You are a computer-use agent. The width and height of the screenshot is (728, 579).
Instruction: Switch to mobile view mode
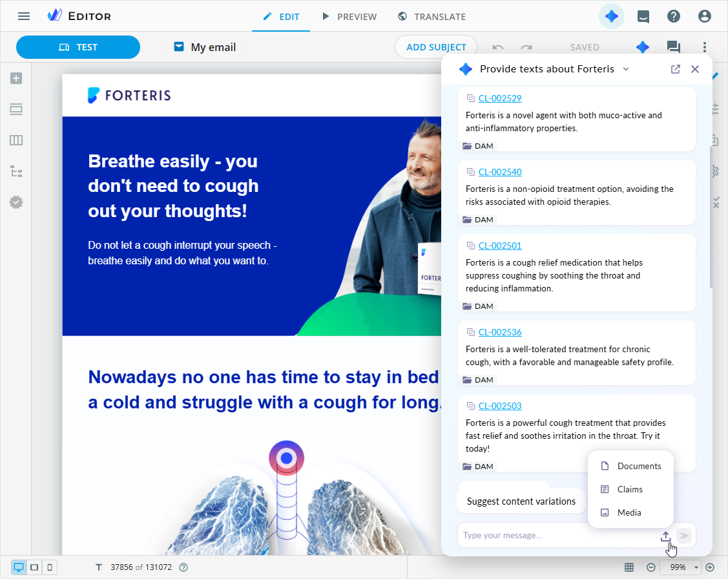50,567
